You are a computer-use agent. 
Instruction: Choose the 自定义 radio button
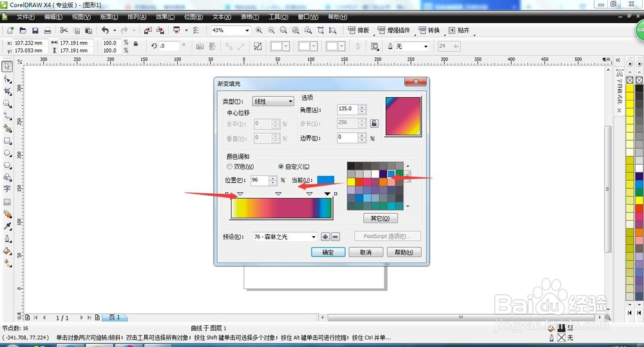click(x=281, y=167)
